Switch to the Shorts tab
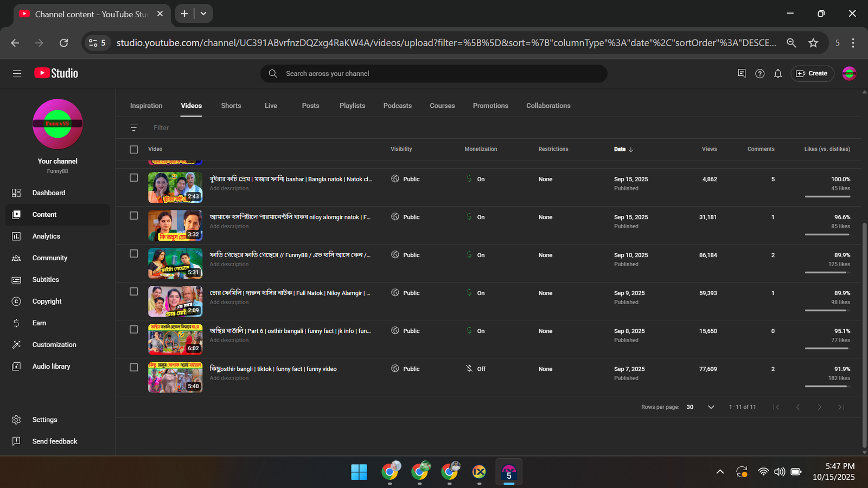This screenshot has height=488, width=868. 231,106
